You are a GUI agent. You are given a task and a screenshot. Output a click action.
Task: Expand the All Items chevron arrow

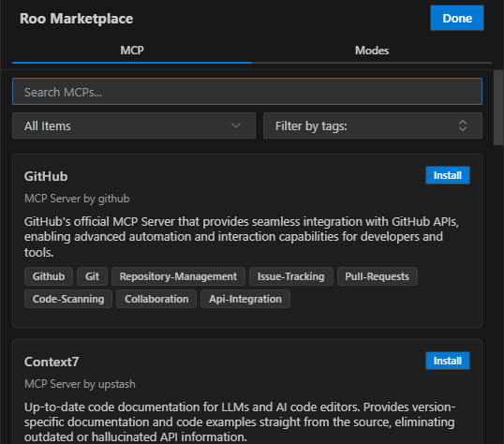point(236,126)
